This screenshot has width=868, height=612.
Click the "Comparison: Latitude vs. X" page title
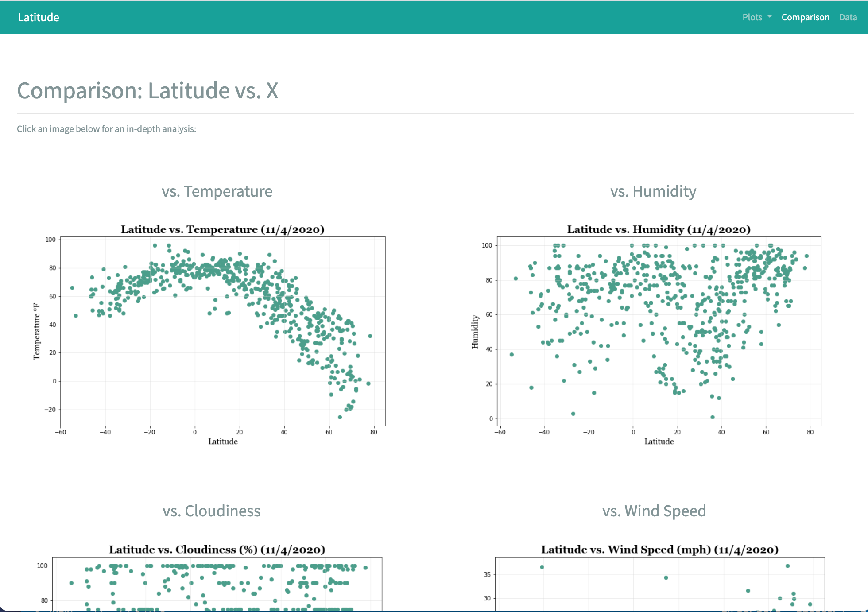pyautogui.click(x=147, y=90)
